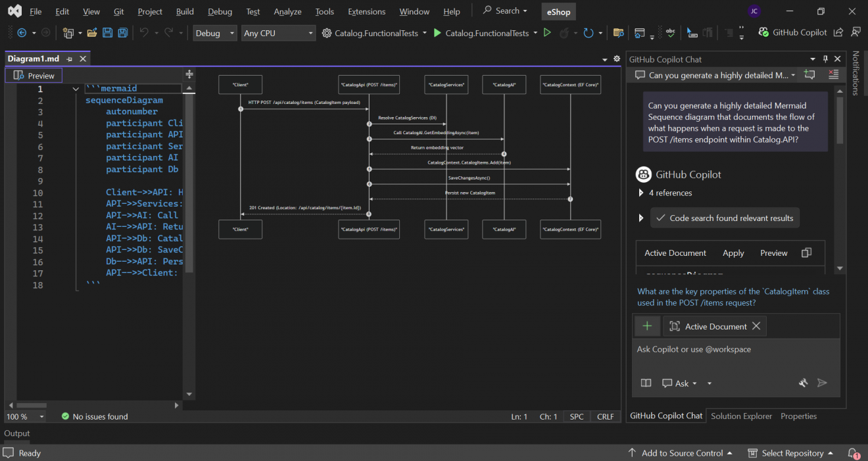The width and height of the screenshot is (868, 461).
Task: Send the Copilot chat message arrow
Action: [822, 383]
